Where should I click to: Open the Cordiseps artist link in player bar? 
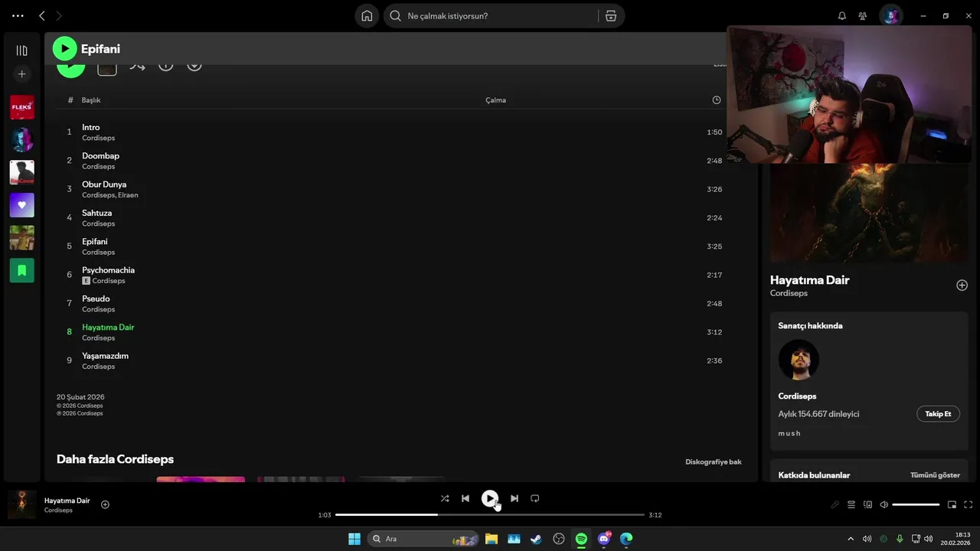pos(58,510)
